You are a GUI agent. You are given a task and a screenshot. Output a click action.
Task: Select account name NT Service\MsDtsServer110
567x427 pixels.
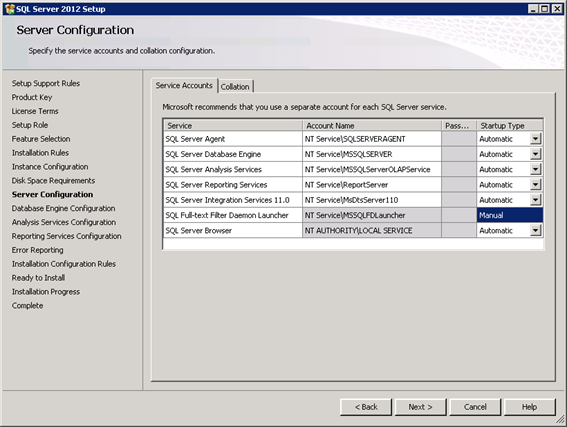tap(372, 200)
